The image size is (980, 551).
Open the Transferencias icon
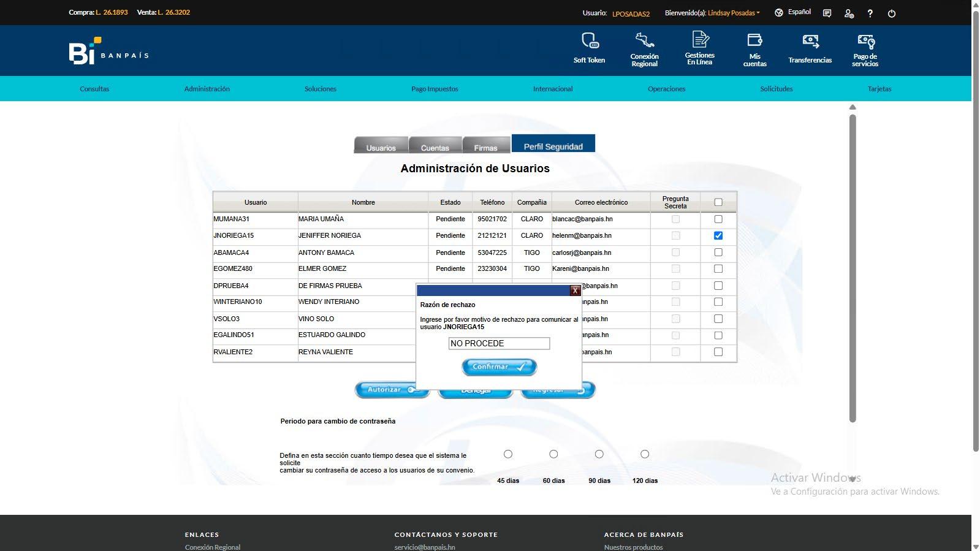(810, 41)
